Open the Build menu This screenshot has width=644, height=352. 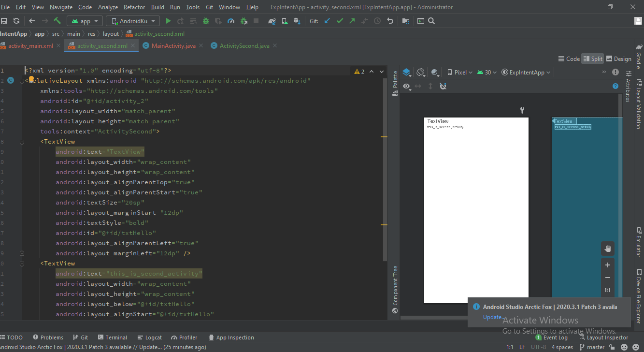point(157,7)
